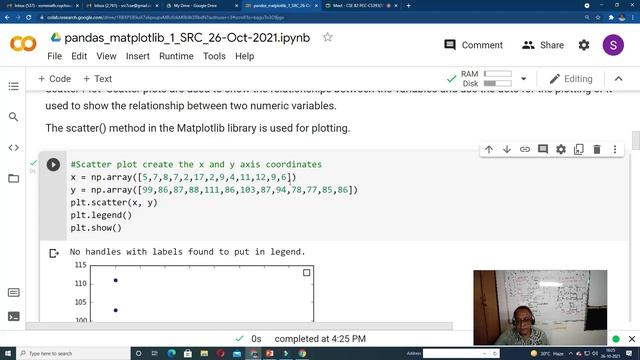The image size is (640, 360).
Task: Open the Table of contents sidebar
Action: (13, 86)
